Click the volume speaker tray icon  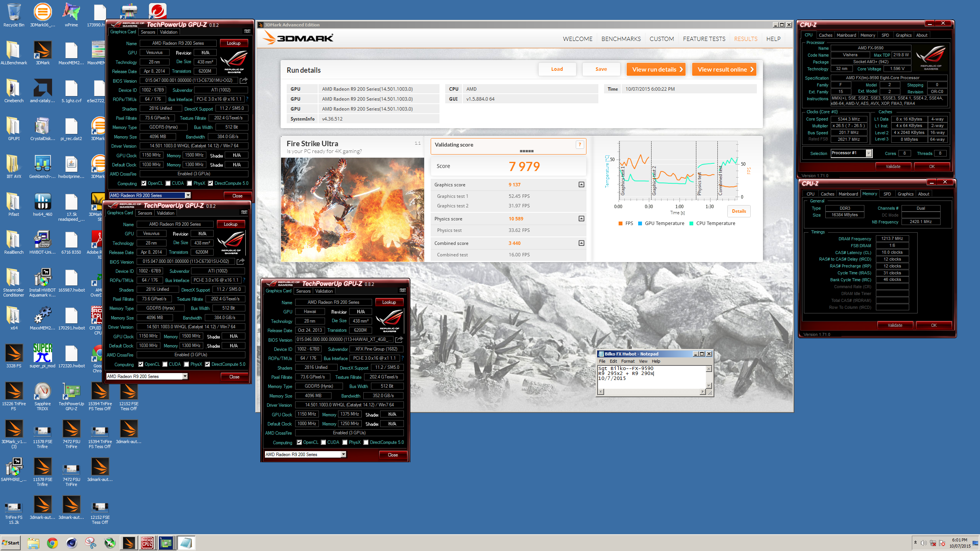tap(923, 543)
